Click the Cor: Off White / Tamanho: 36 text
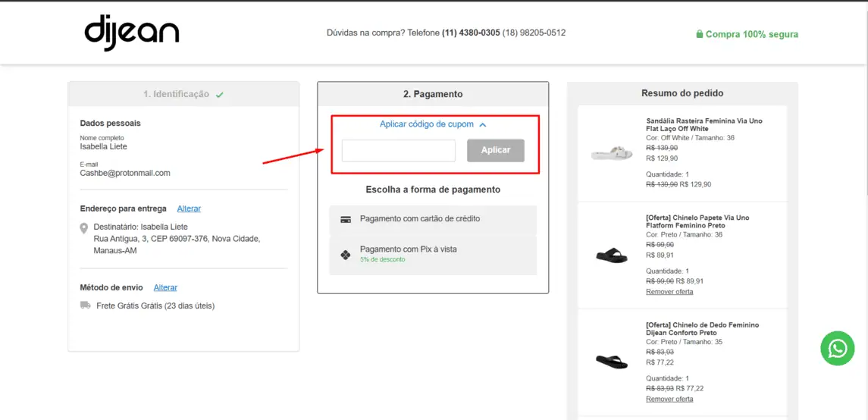Image resolution: width=868 pixels, height=420 pixels. [x=691, y=138]
